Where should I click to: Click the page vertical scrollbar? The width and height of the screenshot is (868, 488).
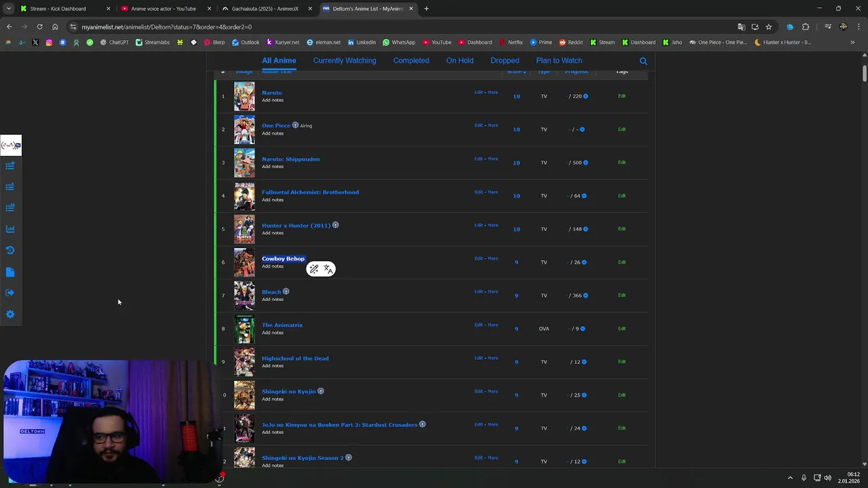click(x=865, y=74)
